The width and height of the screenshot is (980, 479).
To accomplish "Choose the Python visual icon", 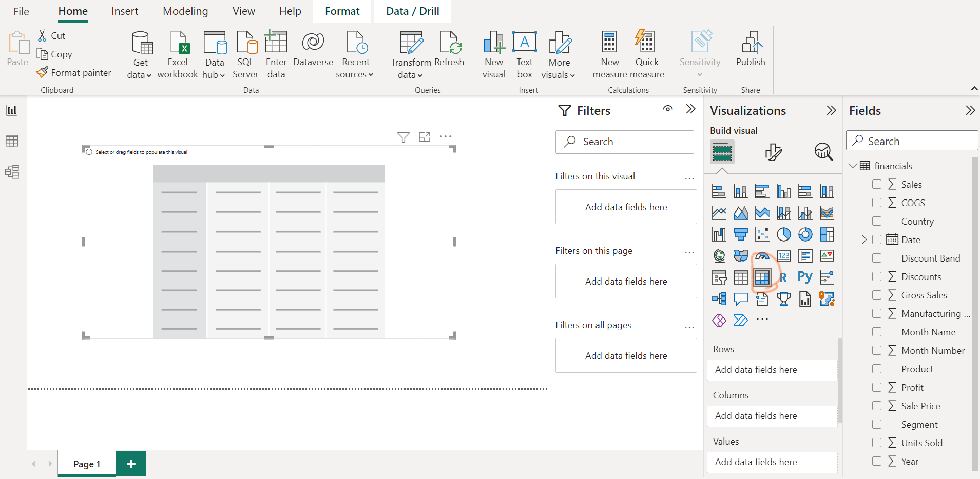I will click(x=805, y=277).
